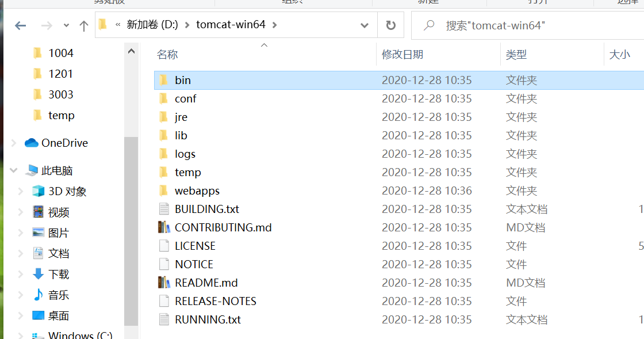Select 下载 in navigation pane
This screenshot has height=339, width=644.
click(x=58, y=274)
